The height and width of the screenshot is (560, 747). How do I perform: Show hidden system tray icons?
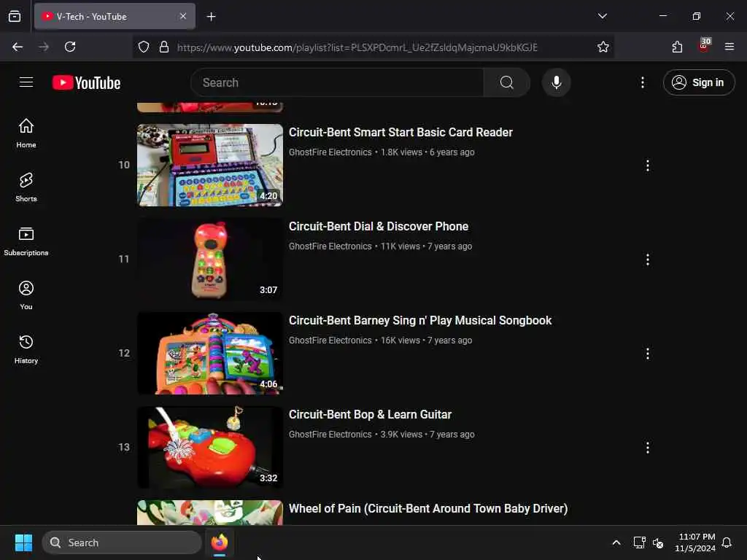point(616,542)
